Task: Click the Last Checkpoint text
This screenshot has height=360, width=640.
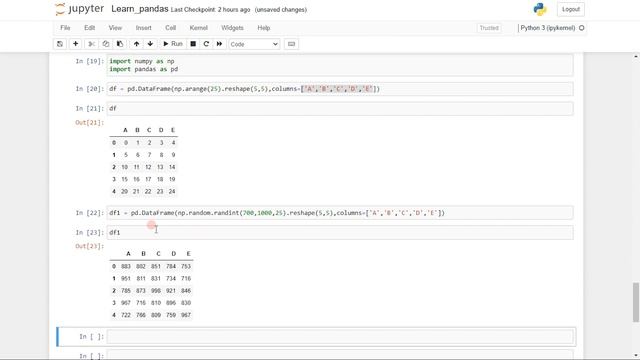Action: (210, 10)
